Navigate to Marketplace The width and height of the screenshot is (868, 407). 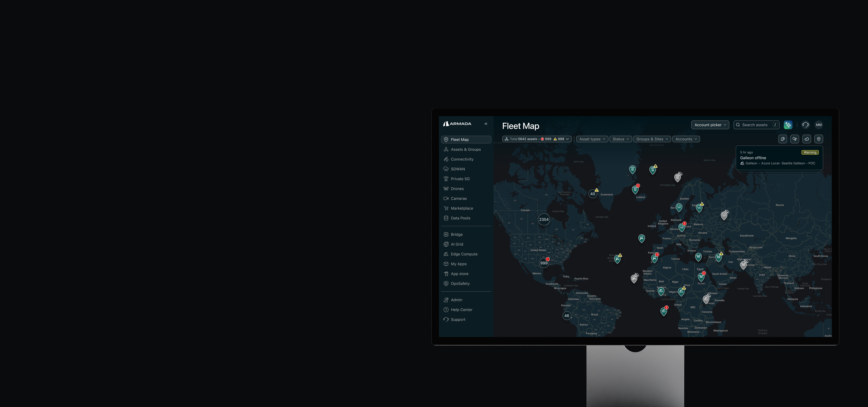[x=466, y=208]
